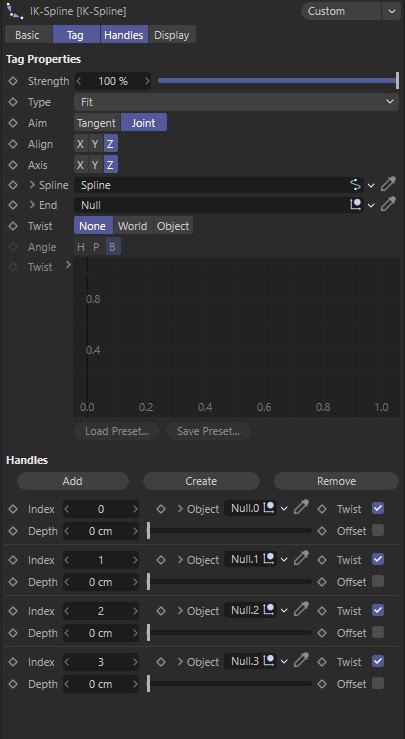Click the Create handles button
This screenshot has width=405, height=739.
point(201,481)
